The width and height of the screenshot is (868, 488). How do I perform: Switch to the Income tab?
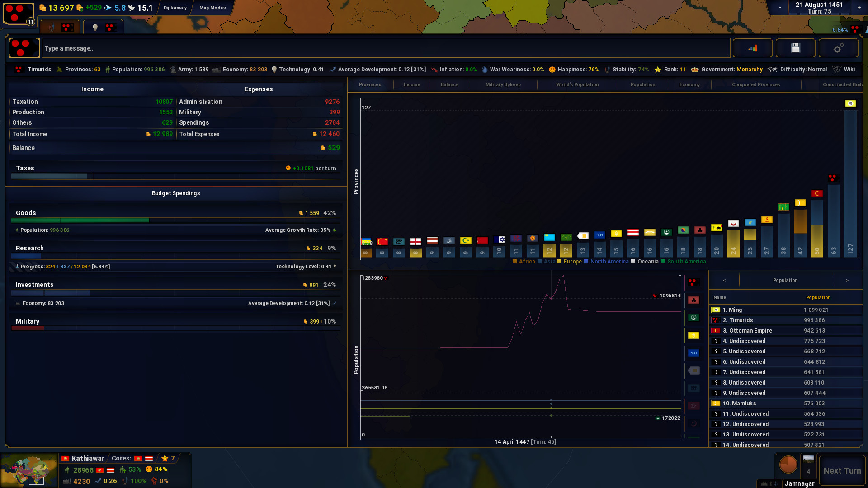click(411, 84)
